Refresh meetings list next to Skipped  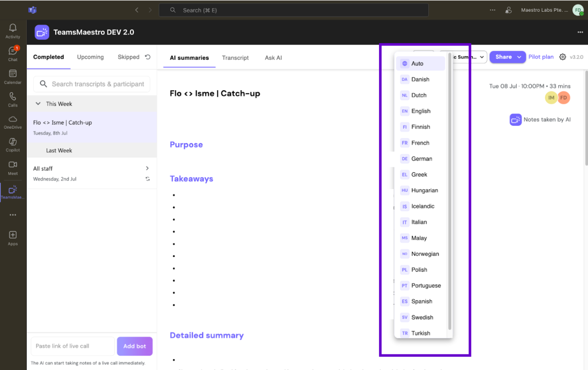click(148, 57)
